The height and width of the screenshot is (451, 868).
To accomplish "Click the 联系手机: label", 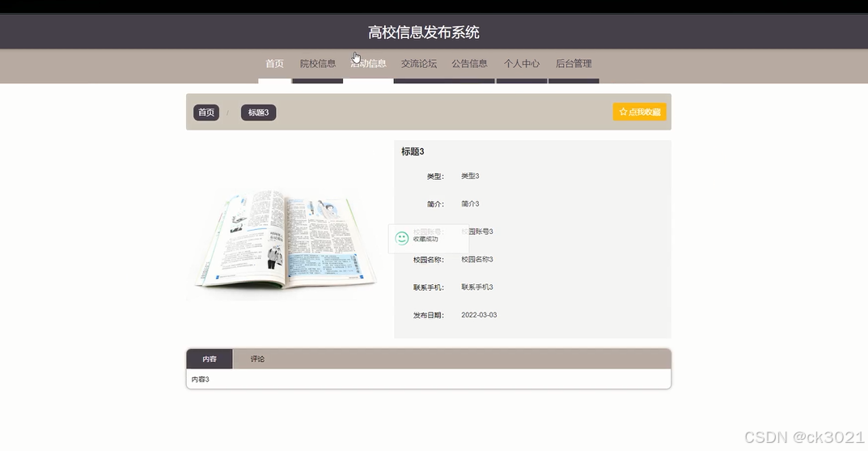I will (x=429, y=287).
